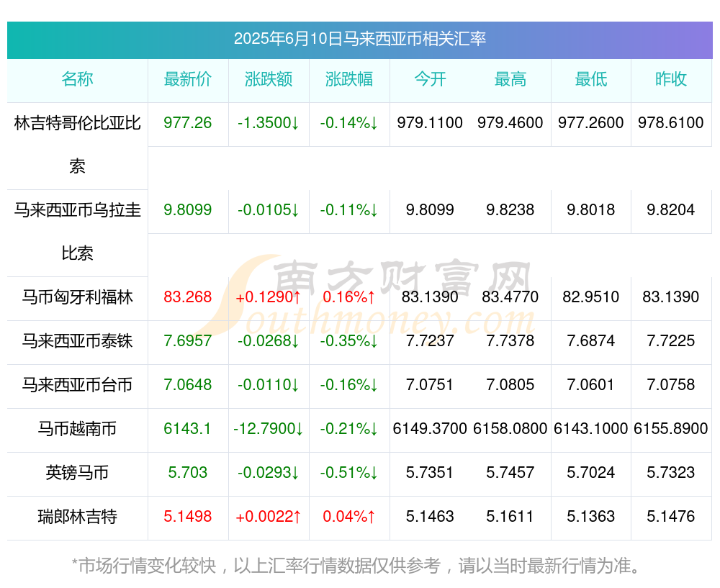720x588 pixels.
Task: Click percentage -0.51%↓
Action: [349, 473]
